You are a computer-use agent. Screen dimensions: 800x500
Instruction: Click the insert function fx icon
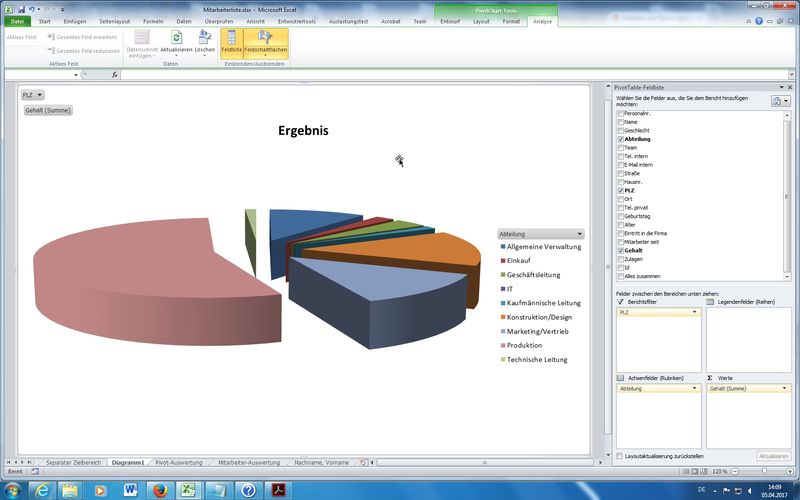[x=115, y=74]
